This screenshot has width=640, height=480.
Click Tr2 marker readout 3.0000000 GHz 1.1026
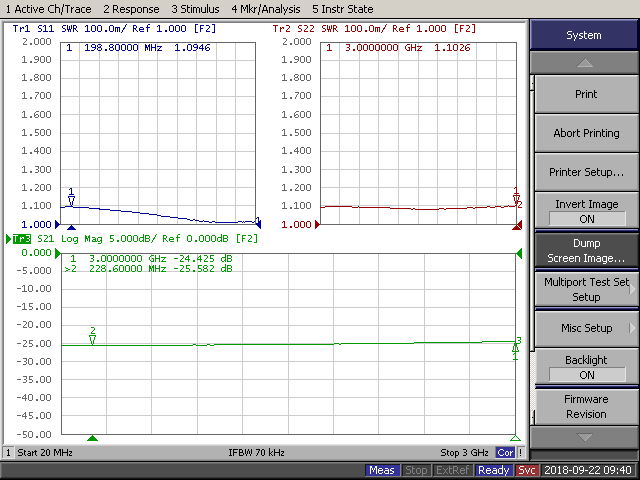coord(398,48)
